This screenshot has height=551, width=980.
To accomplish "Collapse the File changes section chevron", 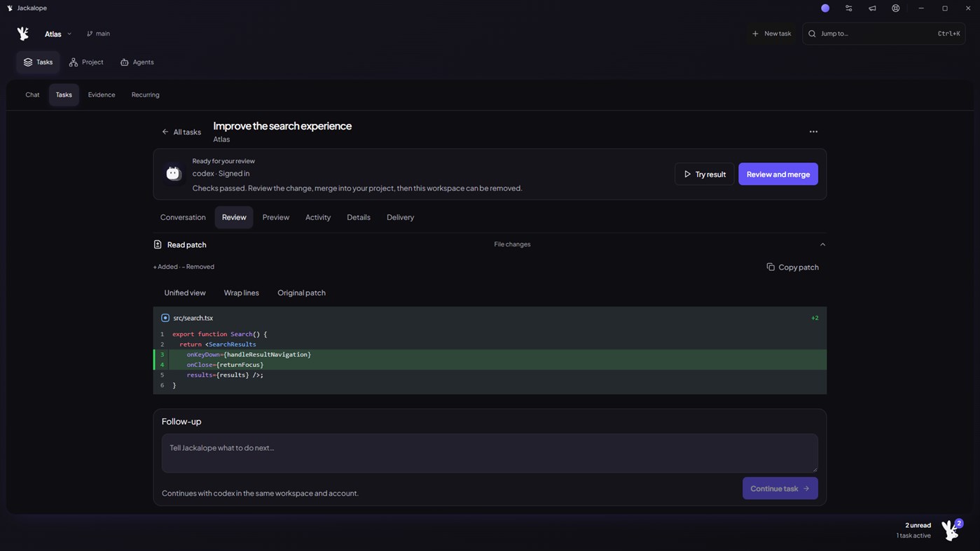I will 822,244.
